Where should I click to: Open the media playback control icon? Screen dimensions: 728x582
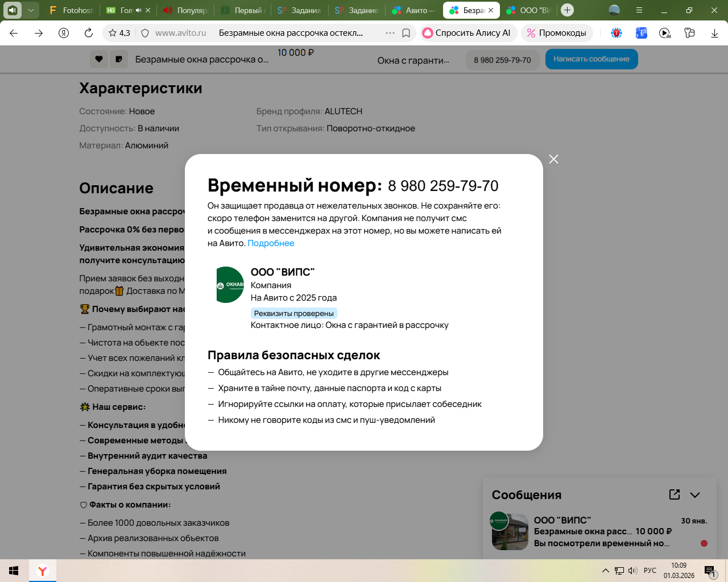[665, 33]
